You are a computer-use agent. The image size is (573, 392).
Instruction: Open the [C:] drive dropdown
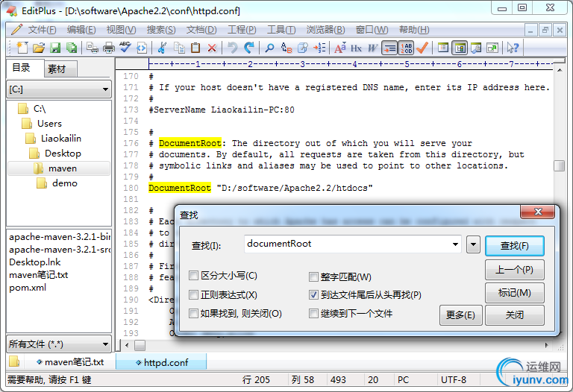pyautogui.click(x=59, y=89)
